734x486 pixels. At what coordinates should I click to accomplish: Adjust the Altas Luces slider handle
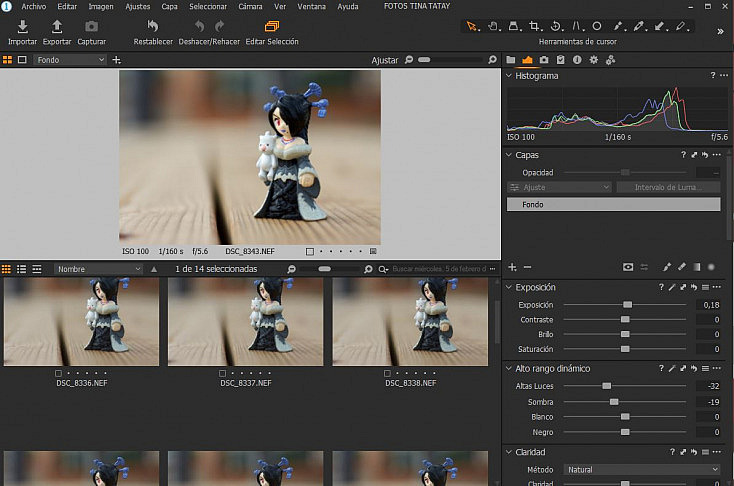607,386
